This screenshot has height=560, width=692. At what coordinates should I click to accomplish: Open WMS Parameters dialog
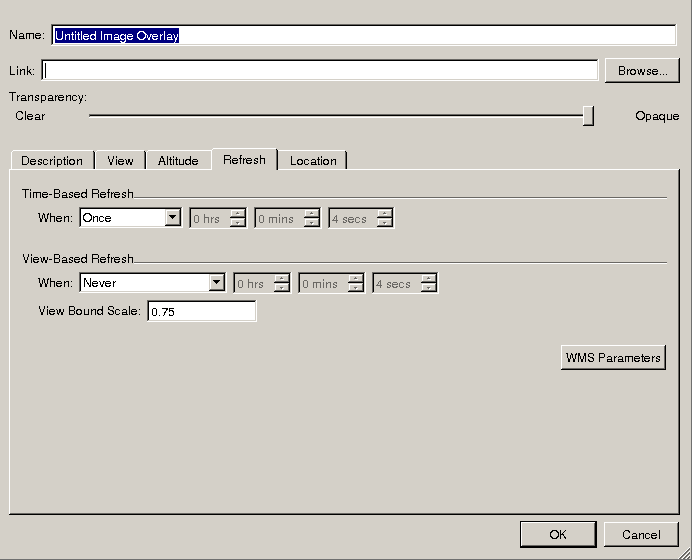[x=613, y=358]
